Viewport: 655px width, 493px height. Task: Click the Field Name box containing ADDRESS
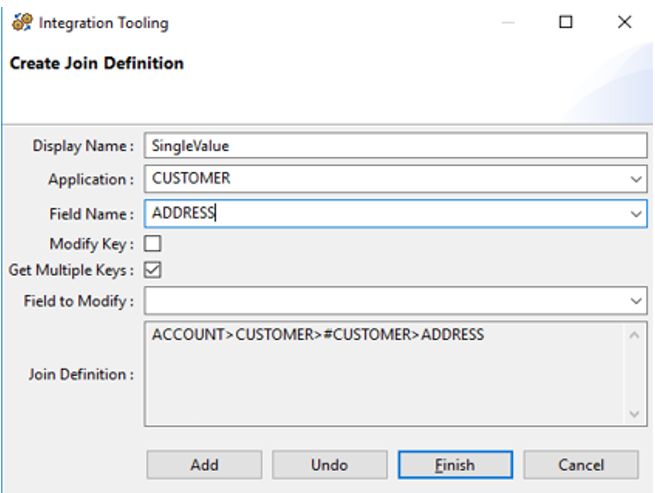pyautogui.click(x=385, y=213)
